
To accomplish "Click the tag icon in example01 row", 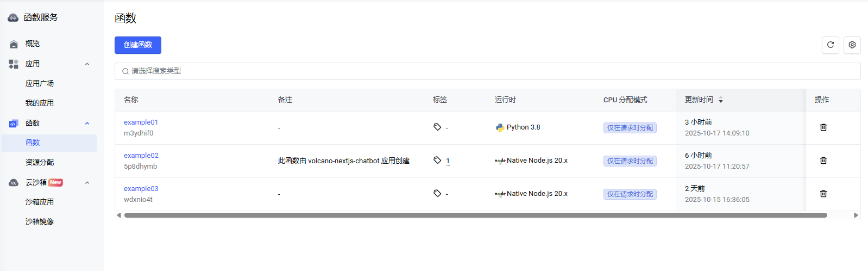I will [437, 127].
